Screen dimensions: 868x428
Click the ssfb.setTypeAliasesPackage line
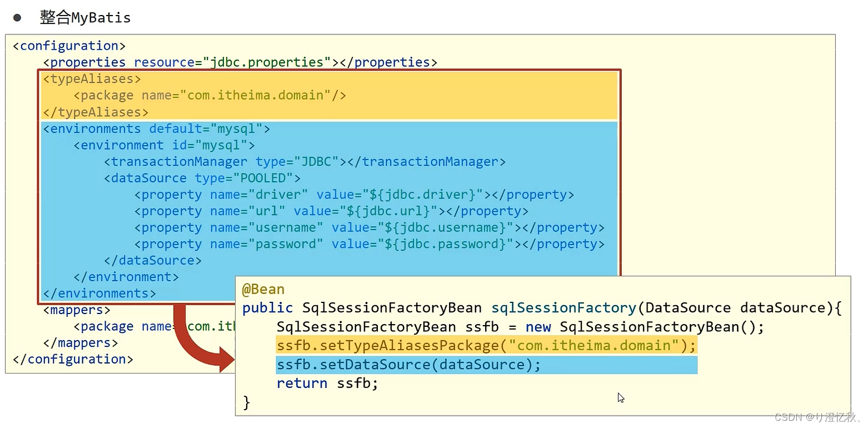(486, 346)
